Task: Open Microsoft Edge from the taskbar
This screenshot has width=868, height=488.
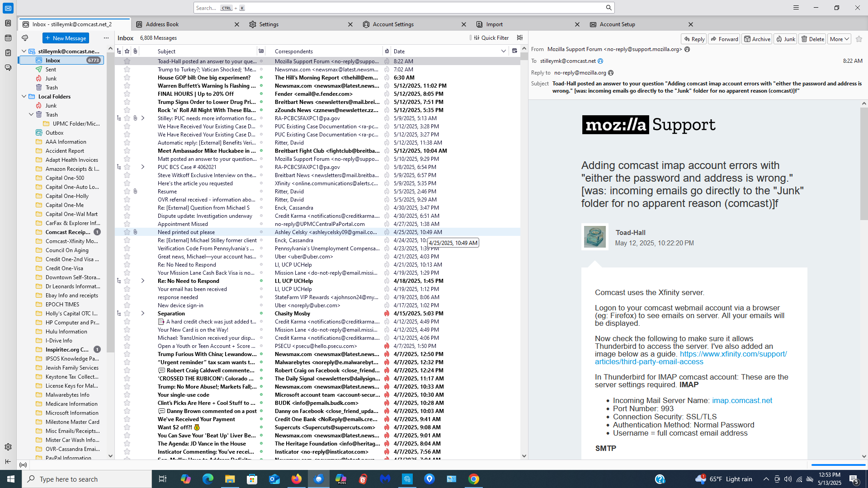Action: tap(208, 479)
